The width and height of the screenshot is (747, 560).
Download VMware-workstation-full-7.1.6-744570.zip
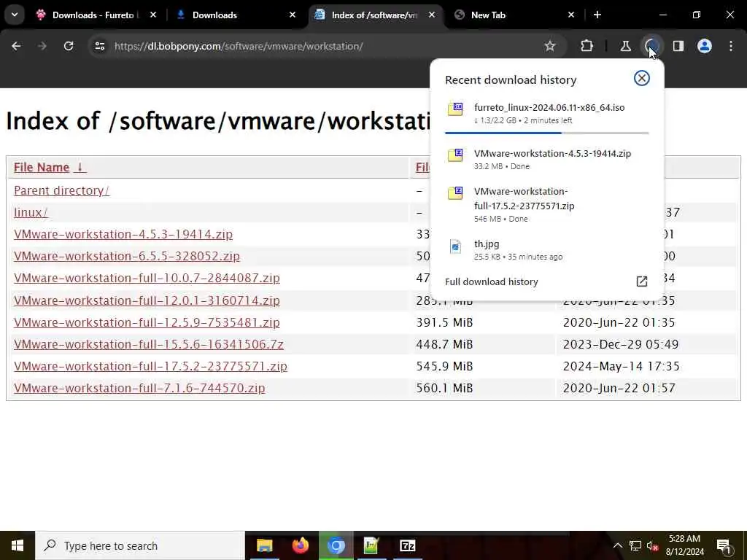(139, 388)
